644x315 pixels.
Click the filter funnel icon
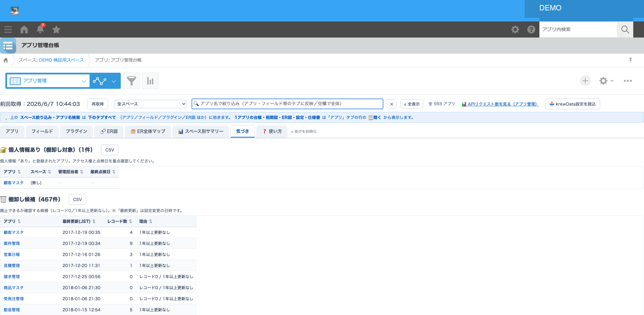coord(131,81)
